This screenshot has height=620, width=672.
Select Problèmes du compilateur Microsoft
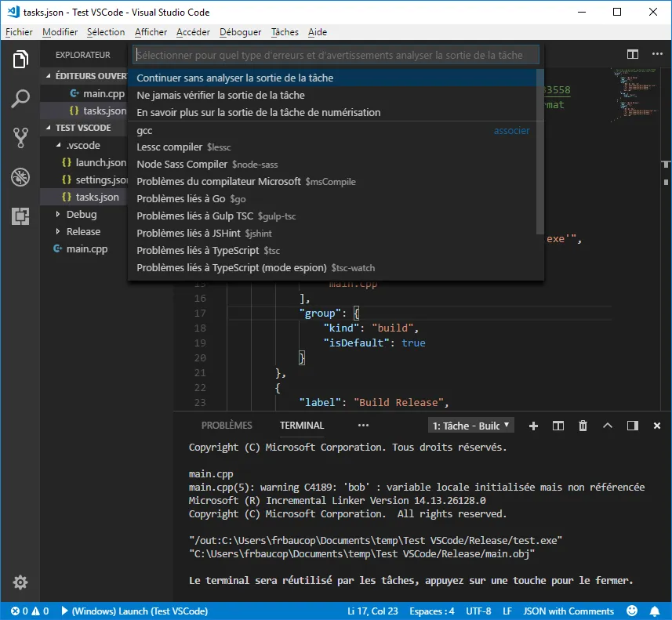point(332,182)
